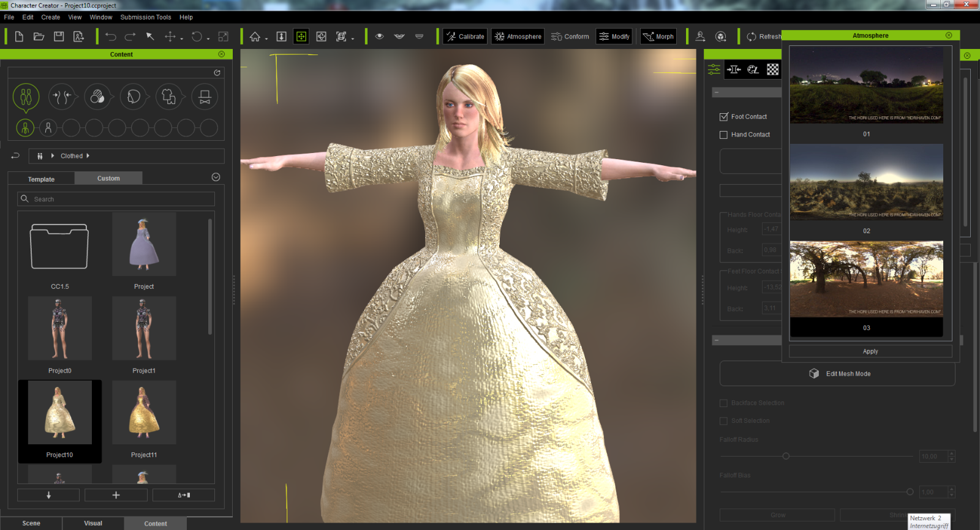This screenshot has height=530, width=980.
Task: Switch to the Template tab
Action: [41, 179]
